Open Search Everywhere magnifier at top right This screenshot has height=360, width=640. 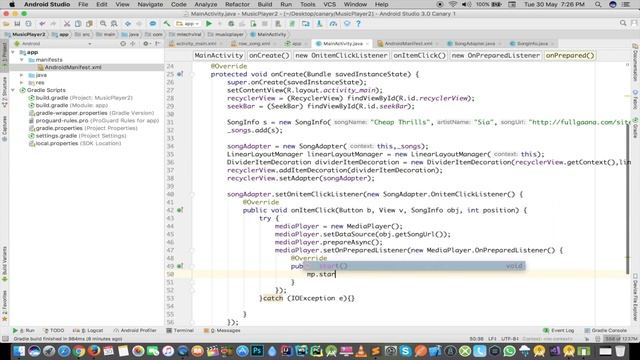click(623, 24)
